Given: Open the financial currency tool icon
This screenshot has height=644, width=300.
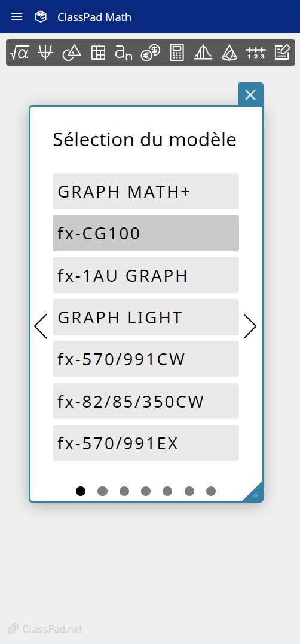Looking at the screenshot, I should (x=150, y=53).
